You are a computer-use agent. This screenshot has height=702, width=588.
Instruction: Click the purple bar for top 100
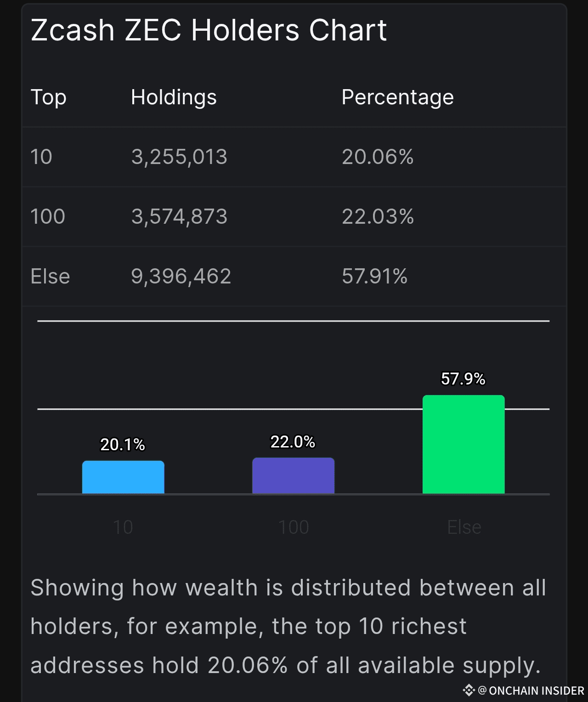tap(293, 476)
